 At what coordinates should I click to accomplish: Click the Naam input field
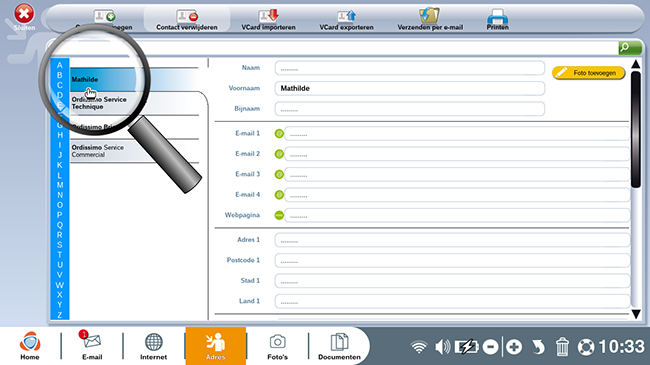(410, 68)
